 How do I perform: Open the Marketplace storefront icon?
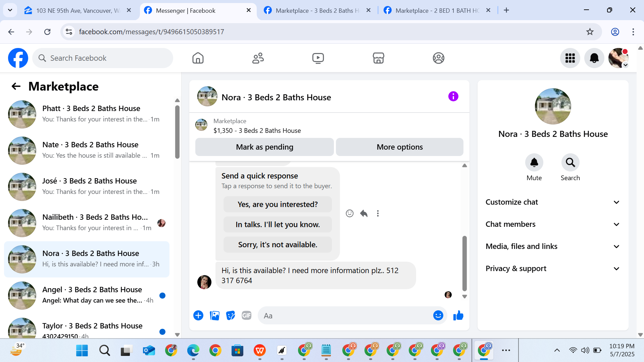[378, 58]
